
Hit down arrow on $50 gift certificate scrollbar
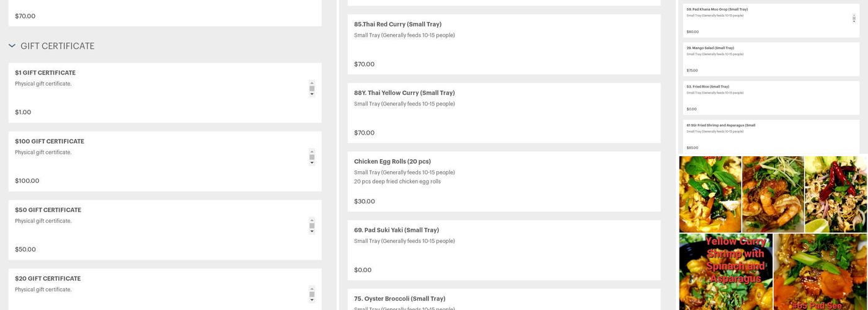312,231
